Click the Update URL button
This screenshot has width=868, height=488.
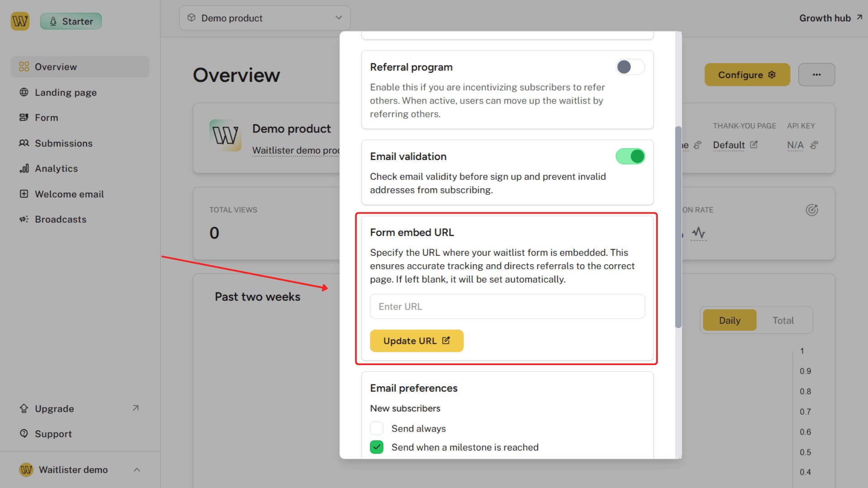pos(417,341)
